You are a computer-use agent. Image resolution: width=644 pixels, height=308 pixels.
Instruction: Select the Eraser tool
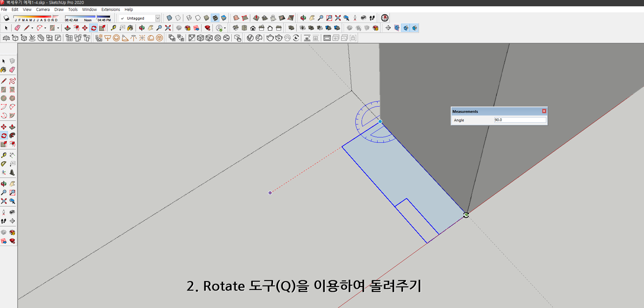click(12, 70)
